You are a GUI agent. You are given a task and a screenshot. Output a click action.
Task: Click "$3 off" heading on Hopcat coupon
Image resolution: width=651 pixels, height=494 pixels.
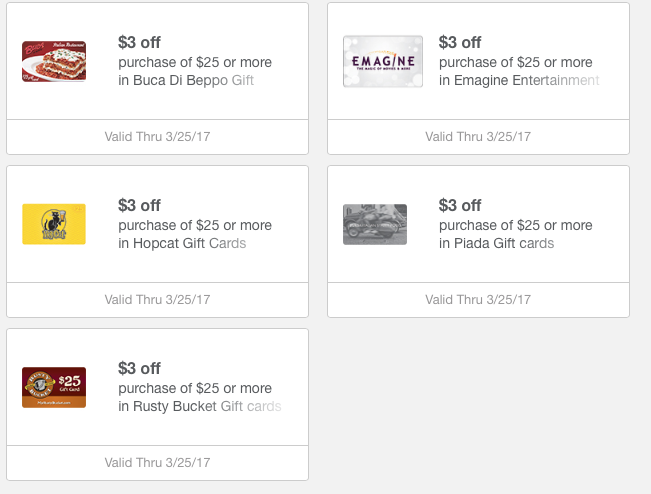tap(139, 205)
